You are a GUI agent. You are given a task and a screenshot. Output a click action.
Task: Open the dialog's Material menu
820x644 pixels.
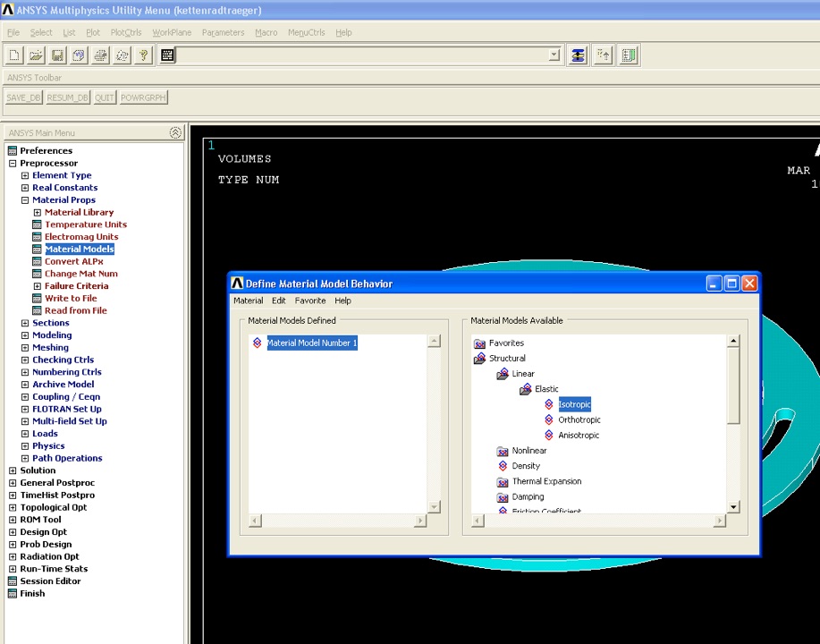click(x=249, y=301)
